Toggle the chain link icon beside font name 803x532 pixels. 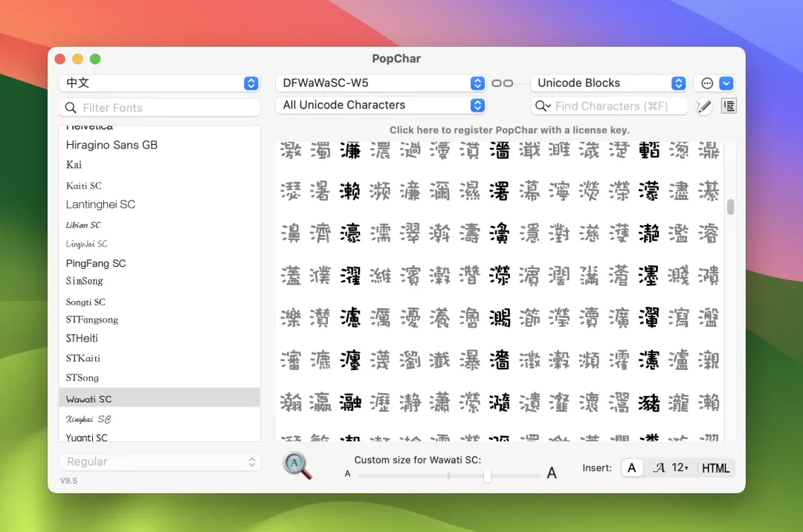(x=502, y=83)
